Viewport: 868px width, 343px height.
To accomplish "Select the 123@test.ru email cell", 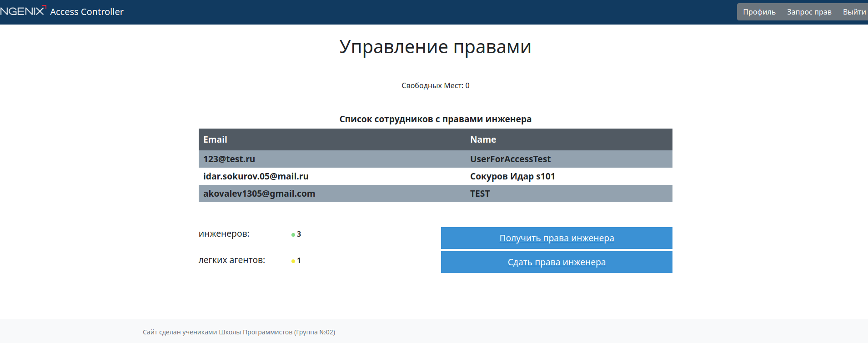I will (229, 159).
